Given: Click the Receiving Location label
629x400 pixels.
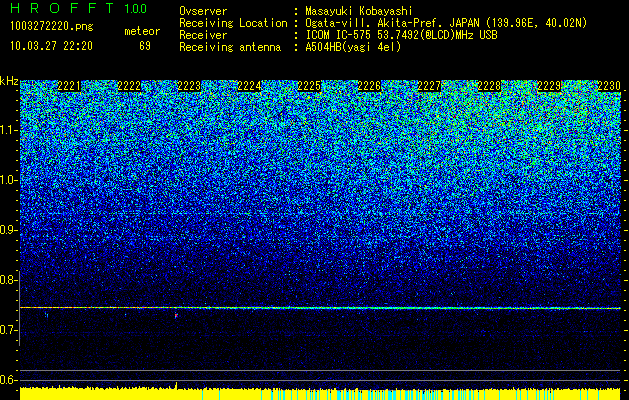Looking at the screenshot, I should [233, 23].
